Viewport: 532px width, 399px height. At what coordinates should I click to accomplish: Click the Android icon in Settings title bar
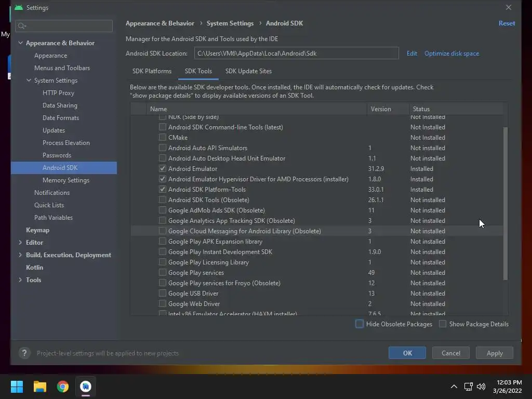point(19,7)
